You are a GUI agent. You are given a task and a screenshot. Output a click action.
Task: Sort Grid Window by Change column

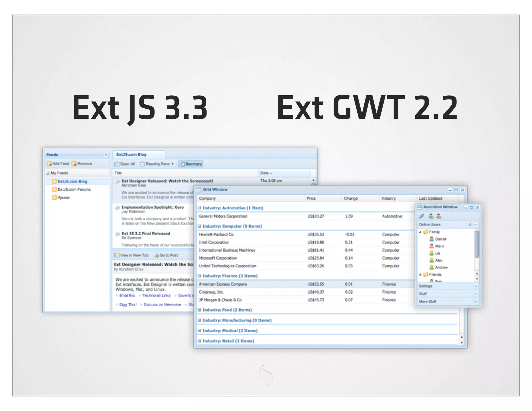[x=360, y=198]
